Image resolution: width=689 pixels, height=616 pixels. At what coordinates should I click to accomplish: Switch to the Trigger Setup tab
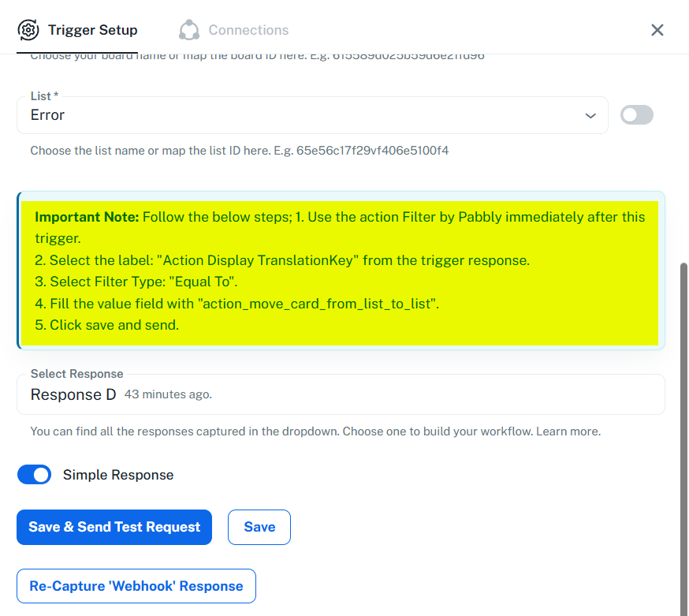(x=92, y=30)
